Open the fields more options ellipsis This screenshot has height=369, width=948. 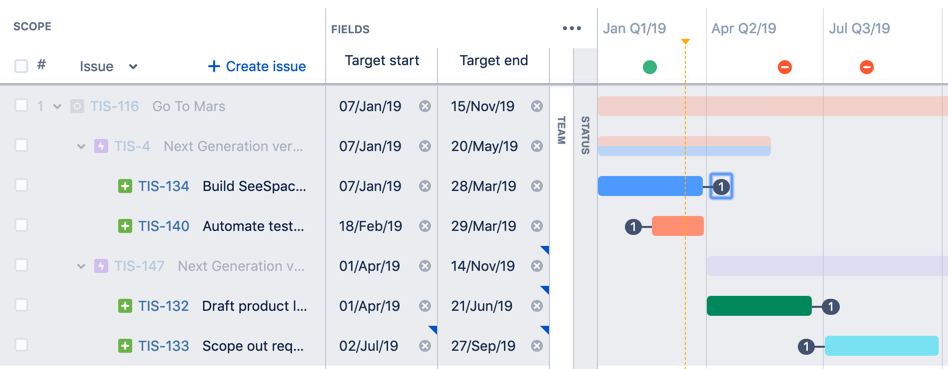point(571,28)
